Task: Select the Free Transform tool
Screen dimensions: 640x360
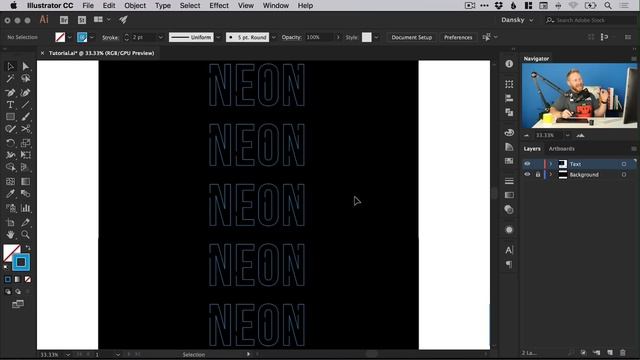Action: click(x=25, y=155)
